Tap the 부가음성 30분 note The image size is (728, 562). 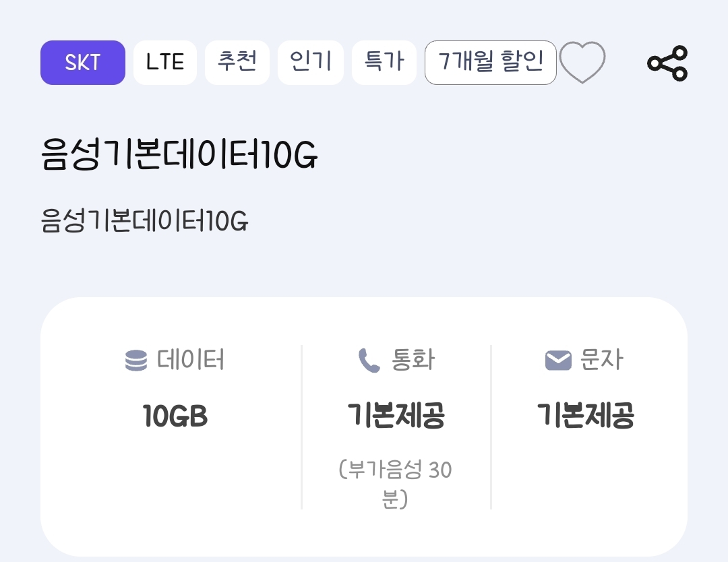pos(396,484)
